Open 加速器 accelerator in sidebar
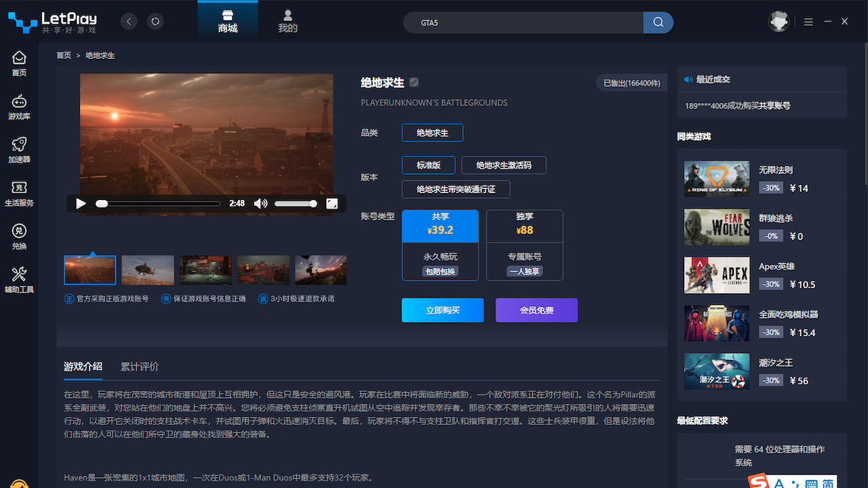The image size is (868, 488). 19,150
